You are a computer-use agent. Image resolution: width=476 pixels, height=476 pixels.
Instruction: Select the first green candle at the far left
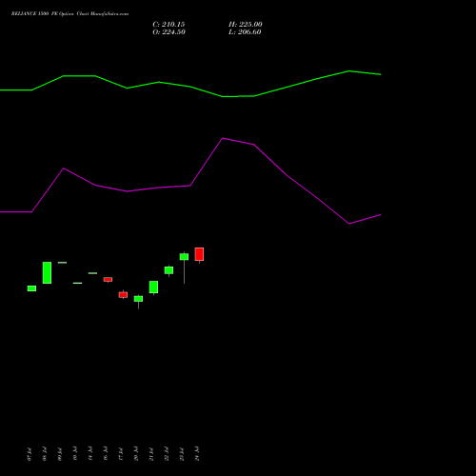pos(31,288)
